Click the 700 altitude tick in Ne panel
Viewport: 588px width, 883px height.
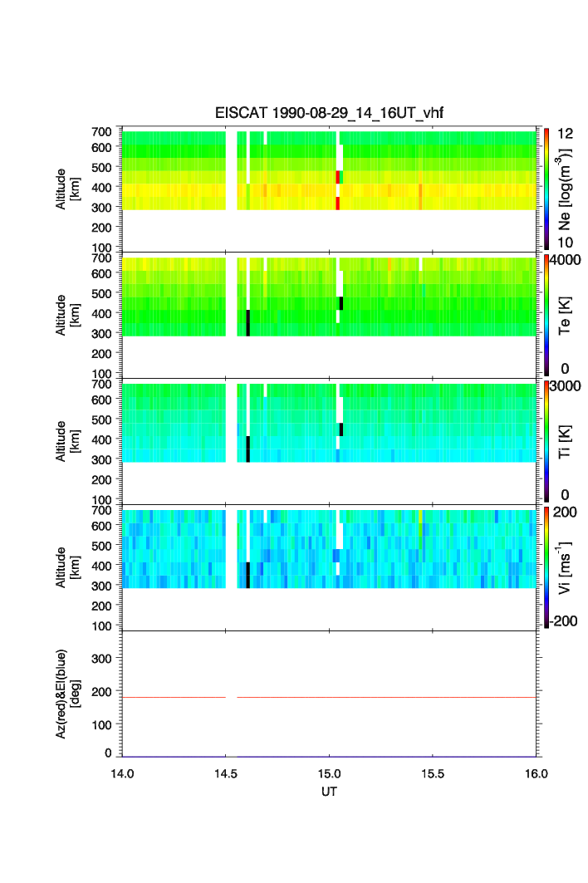102,132
